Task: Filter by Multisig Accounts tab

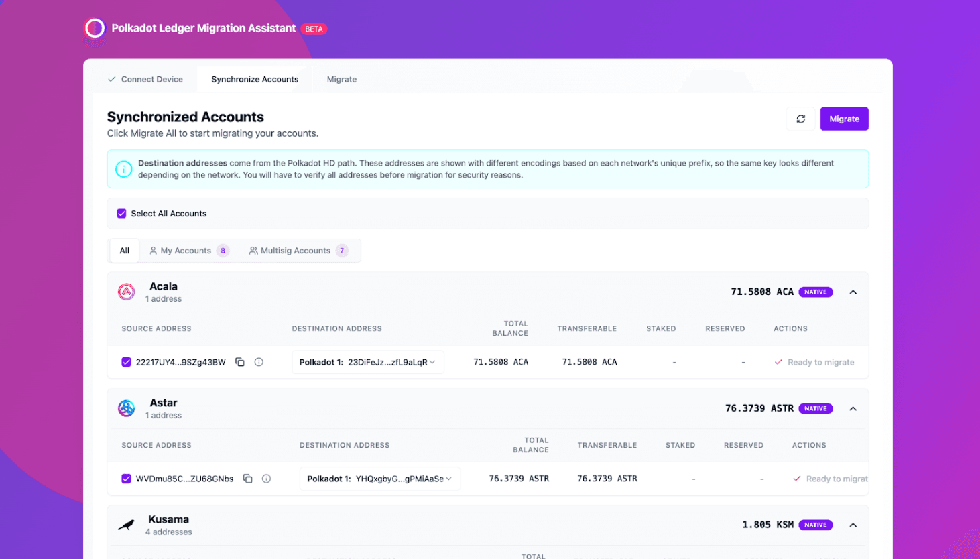Action: [x=298, y=251]
